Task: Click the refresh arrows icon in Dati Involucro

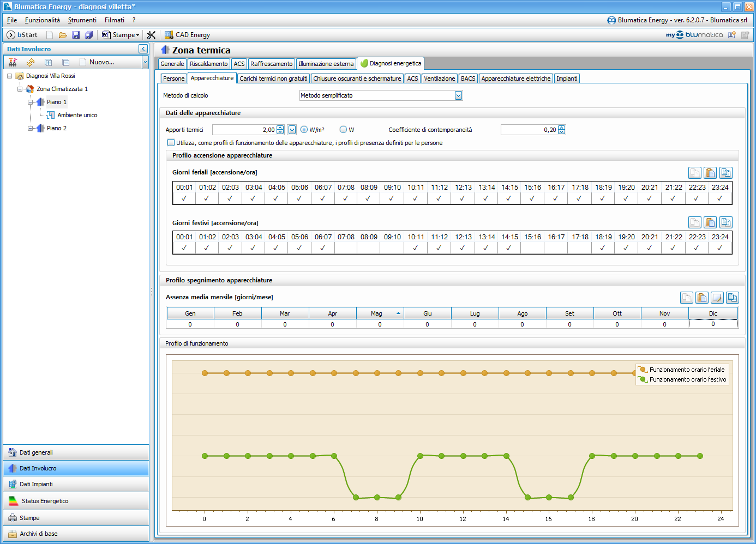Action: (31, 62)
